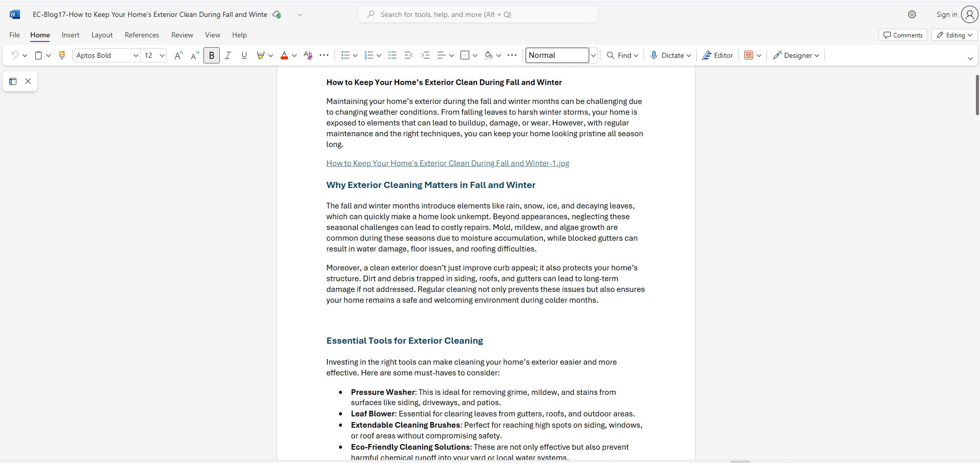Switch to the Insert tab
The height and width of the screenshot is (463, 980).
(71, 35)
